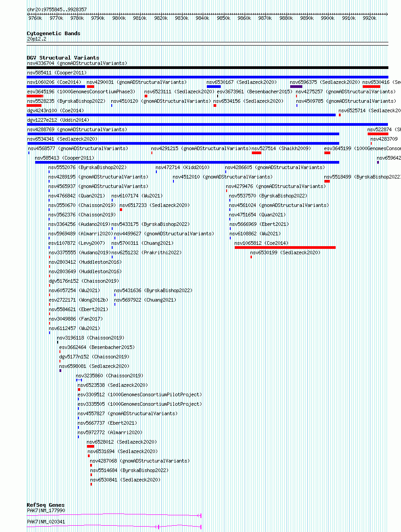Open the nsv6523111 (Sedlazeck2020) variant

pyautogui.click(x=179, y=92)
